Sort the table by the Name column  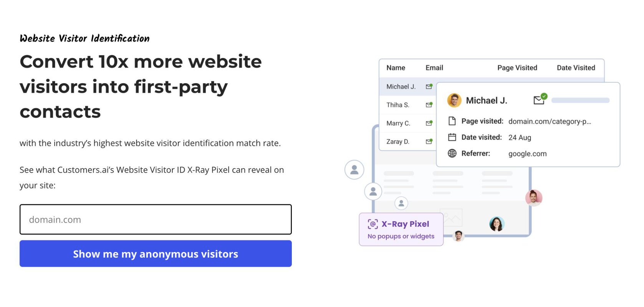pyautogui.click(x=396, y=68)
